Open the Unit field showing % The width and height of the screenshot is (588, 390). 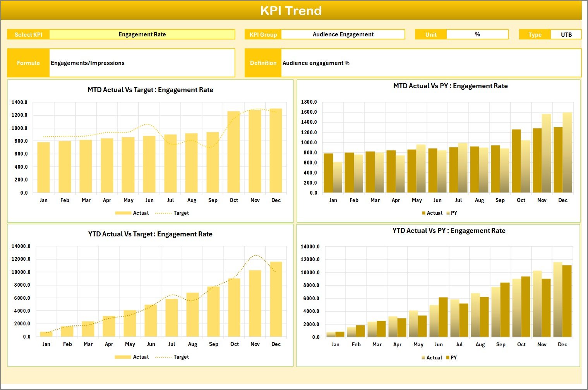point(477,34)
